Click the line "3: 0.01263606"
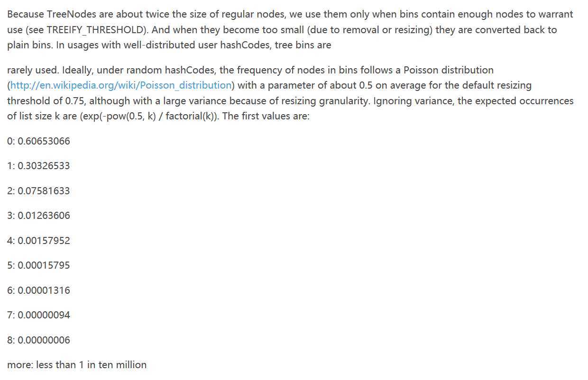 click(38, 216)
